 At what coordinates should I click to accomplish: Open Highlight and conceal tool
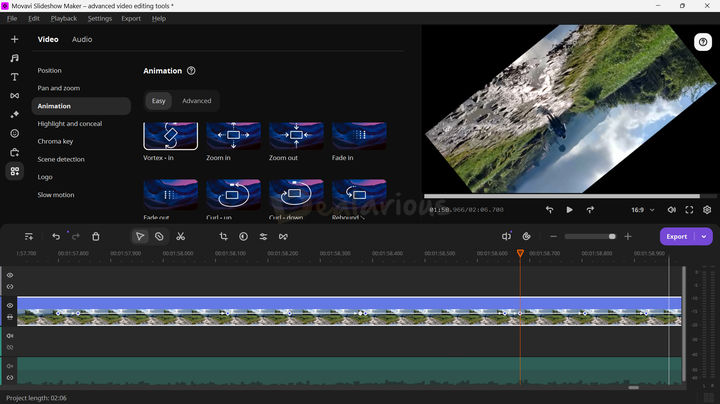click(x=70, y=123)
